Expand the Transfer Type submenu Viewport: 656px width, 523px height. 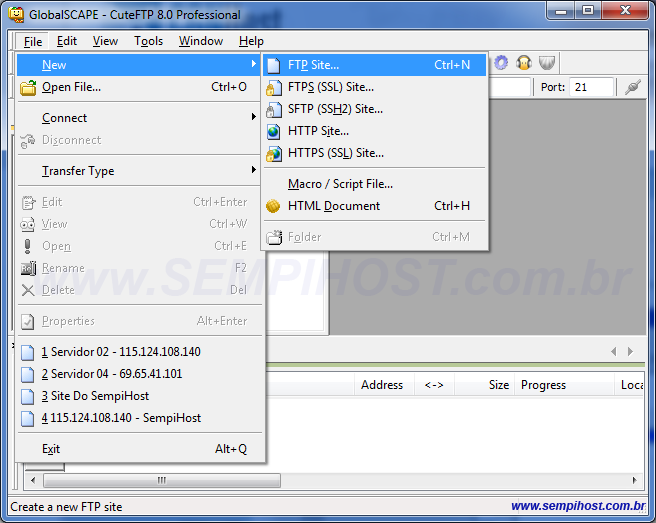[138, 171]
